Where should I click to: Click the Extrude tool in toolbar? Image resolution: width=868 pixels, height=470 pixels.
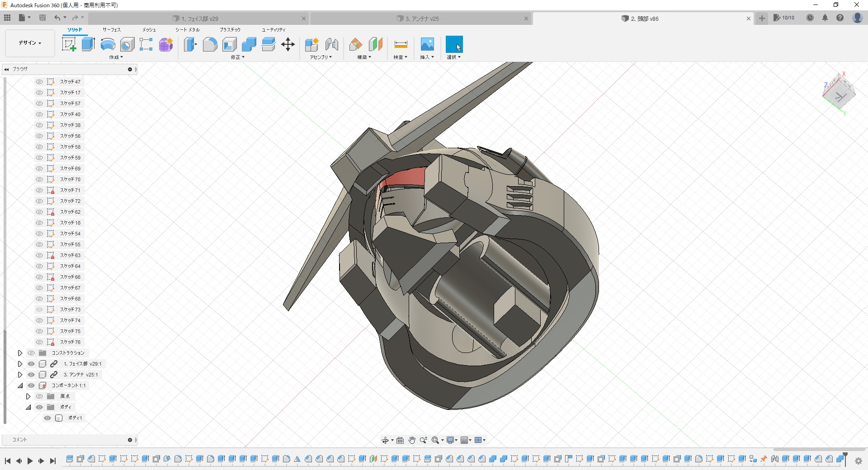[x=88, y=44]
